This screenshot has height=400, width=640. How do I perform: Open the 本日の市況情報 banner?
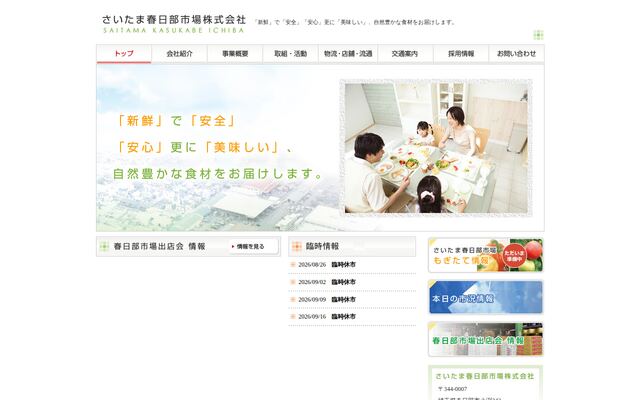(x=486, y=297)
